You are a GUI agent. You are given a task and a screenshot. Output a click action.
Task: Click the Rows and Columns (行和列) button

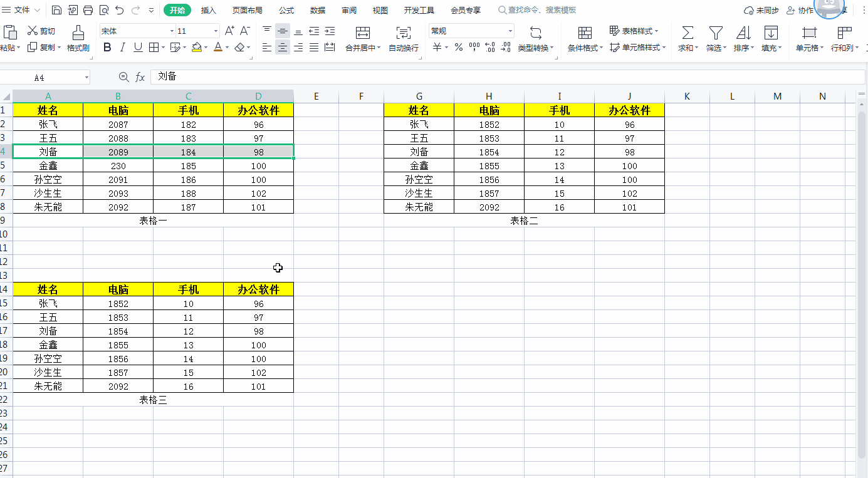coord(844,39)
